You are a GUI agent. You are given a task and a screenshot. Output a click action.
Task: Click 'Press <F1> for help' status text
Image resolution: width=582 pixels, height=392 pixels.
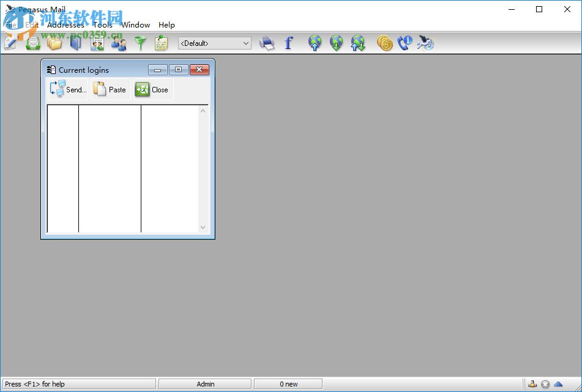point(35,384)
